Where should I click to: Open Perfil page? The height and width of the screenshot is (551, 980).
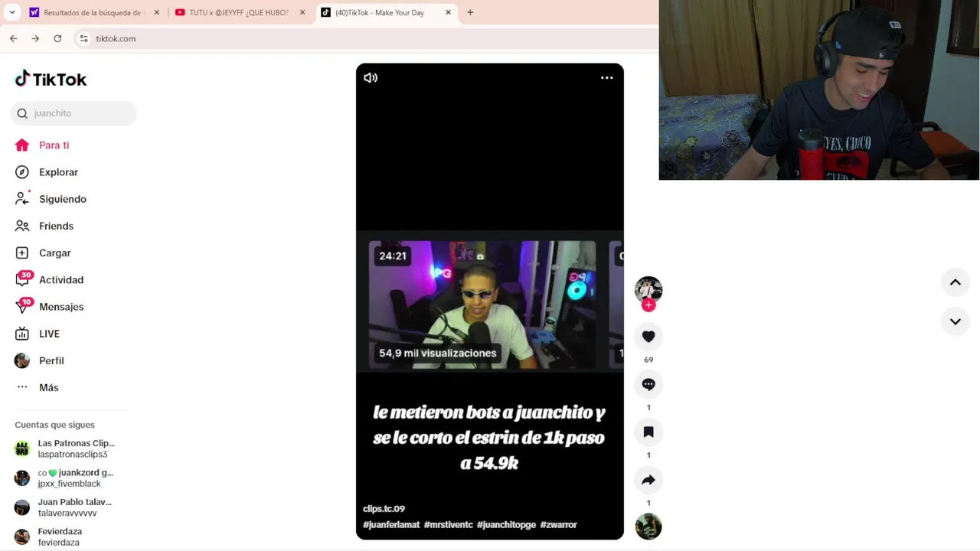pyautogui.click(x=51, y=360)
